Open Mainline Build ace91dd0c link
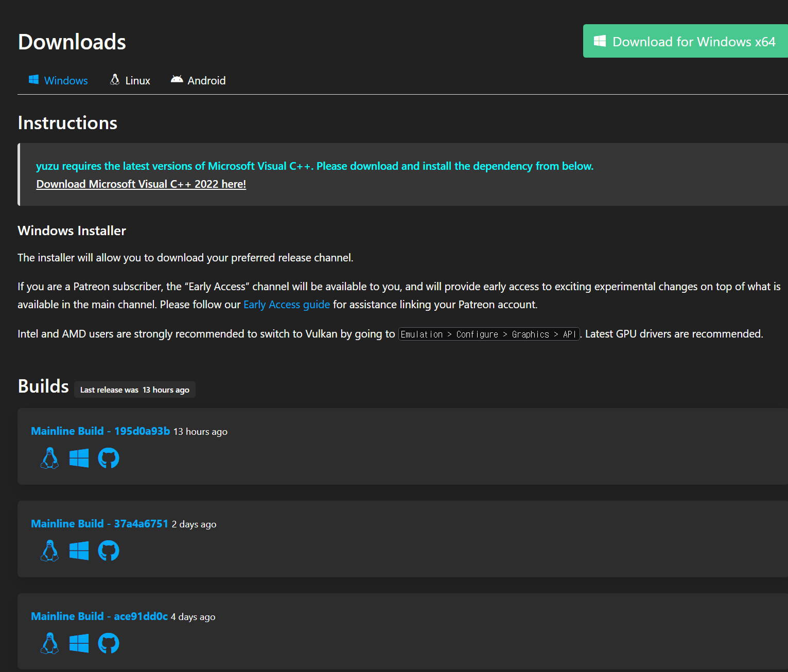Viewport: 788px width, 672px height. [x=99, y=616]
